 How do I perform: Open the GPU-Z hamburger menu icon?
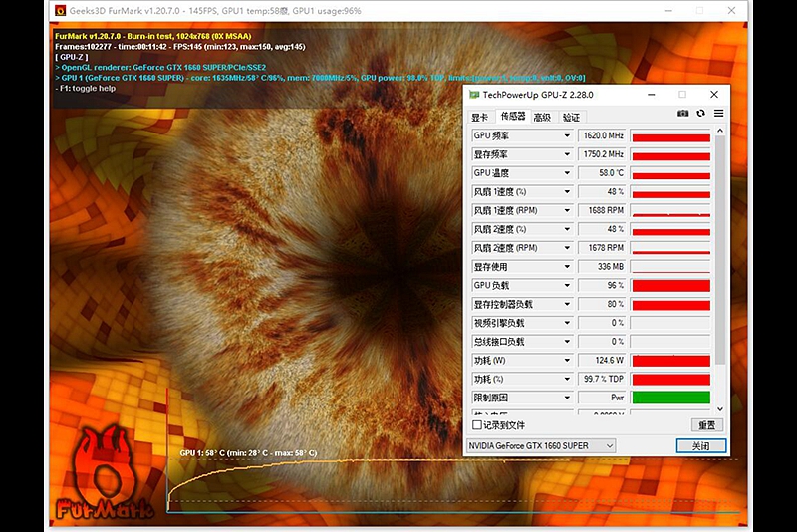718,113
